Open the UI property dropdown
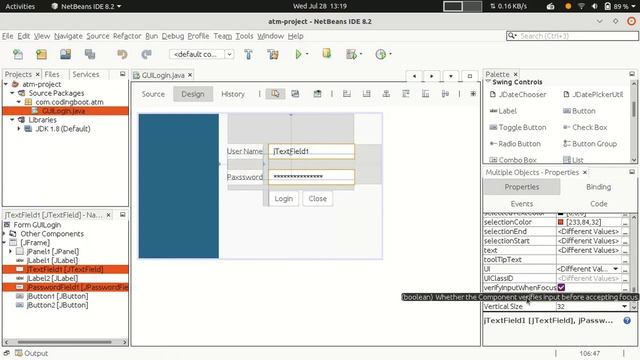This screenshot has width=640, height=360. pos(616,269)
